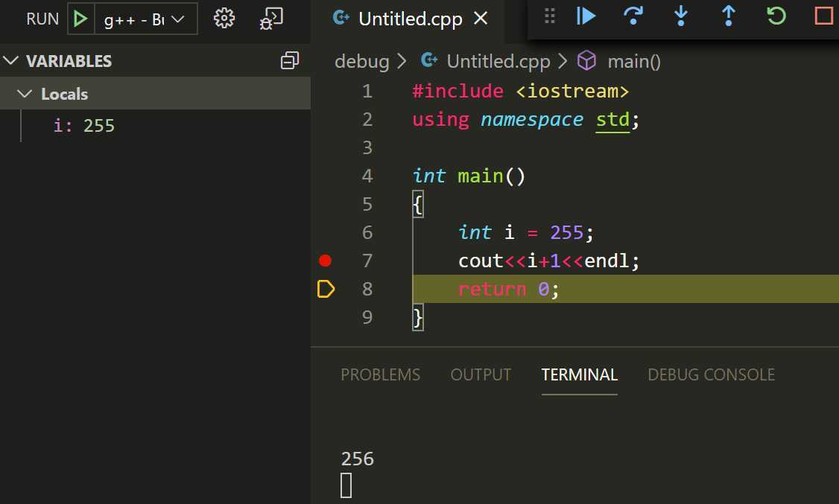Open the Debug Console icon in Run header
This screenshot has height=504, width=839.
(270, 19)
